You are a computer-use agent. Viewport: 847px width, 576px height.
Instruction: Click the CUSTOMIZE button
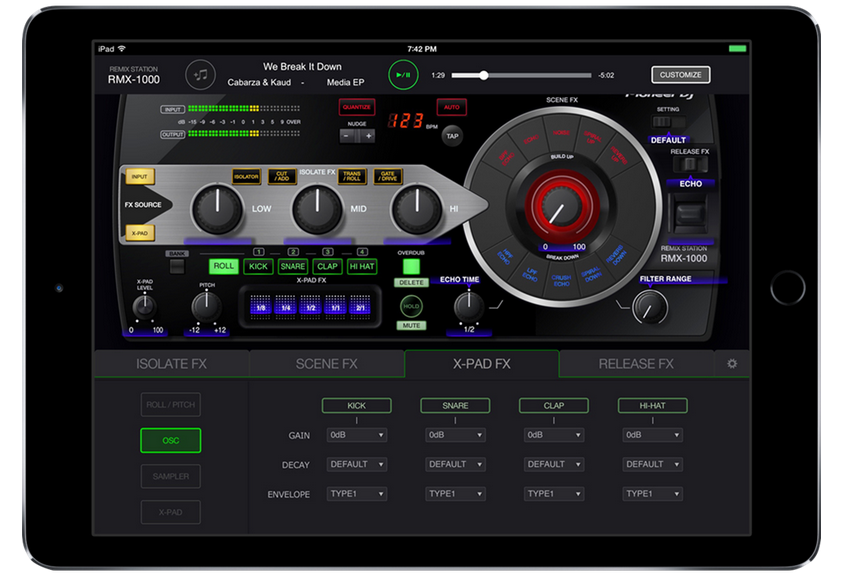point(681,75)
